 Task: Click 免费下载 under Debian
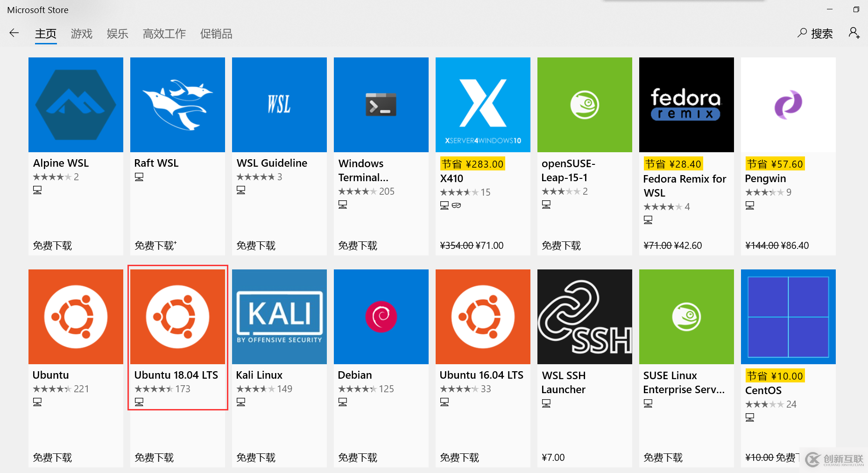[358, 458]
